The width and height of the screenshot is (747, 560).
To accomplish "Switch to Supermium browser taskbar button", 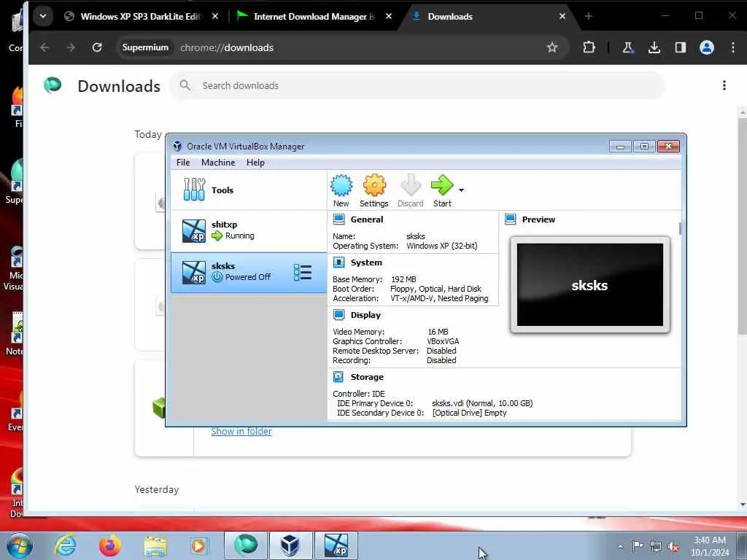I will coord(245,545).
